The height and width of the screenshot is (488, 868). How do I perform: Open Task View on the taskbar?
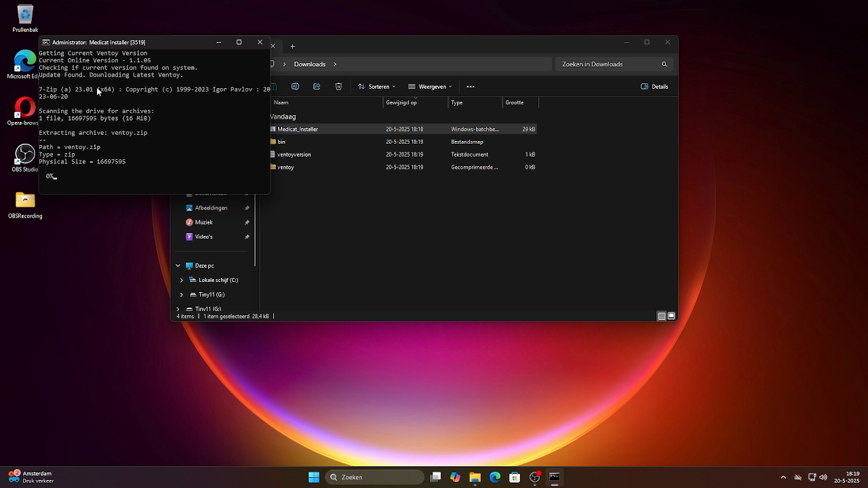click(436, 477)
